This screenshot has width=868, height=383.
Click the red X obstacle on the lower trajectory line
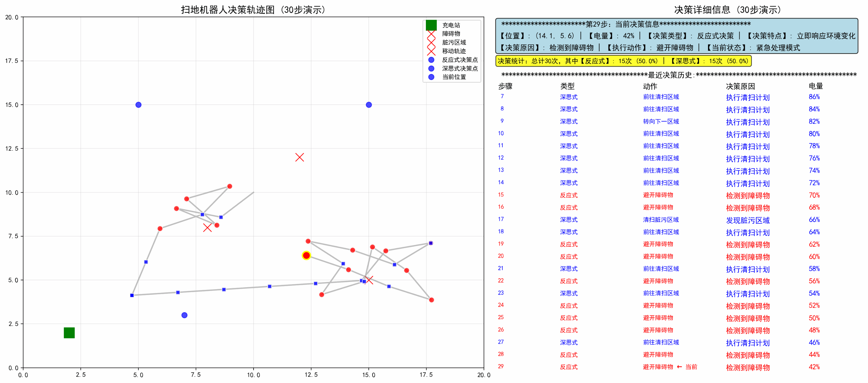click(x=369, y=280)
